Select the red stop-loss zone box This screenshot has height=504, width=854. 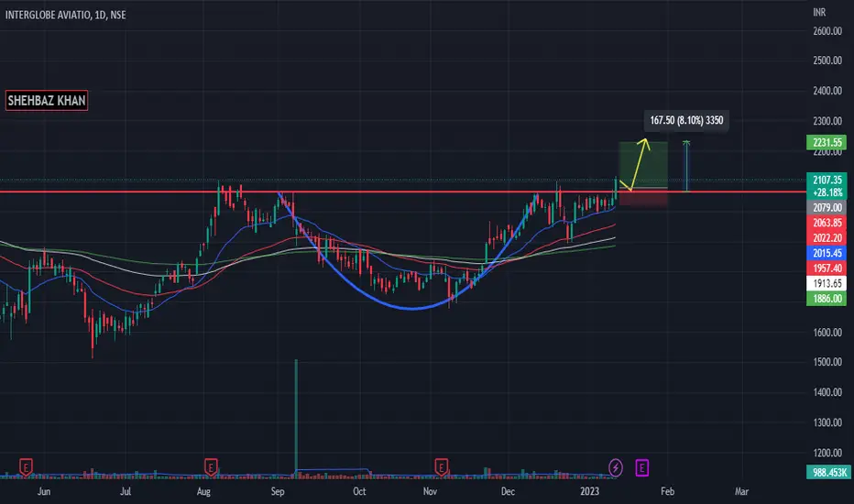(643, 198)
